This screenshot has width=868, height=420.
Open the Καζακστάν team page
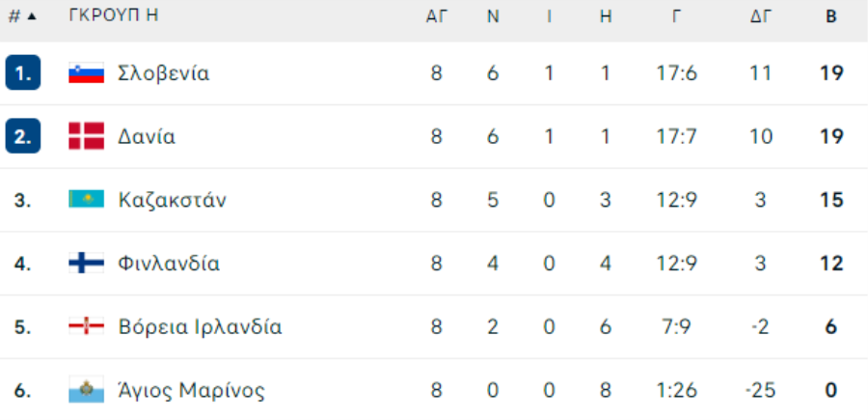173,200
